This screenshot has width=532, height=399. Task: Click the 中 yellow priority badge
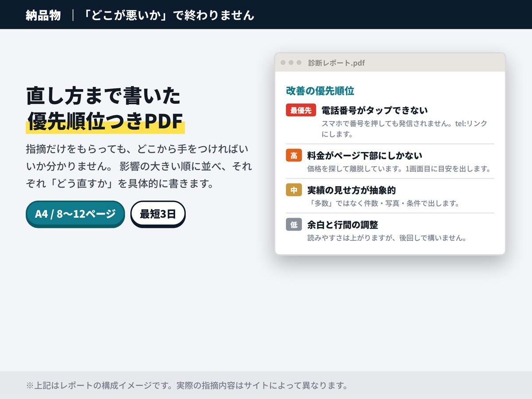[x=294, y=190]
